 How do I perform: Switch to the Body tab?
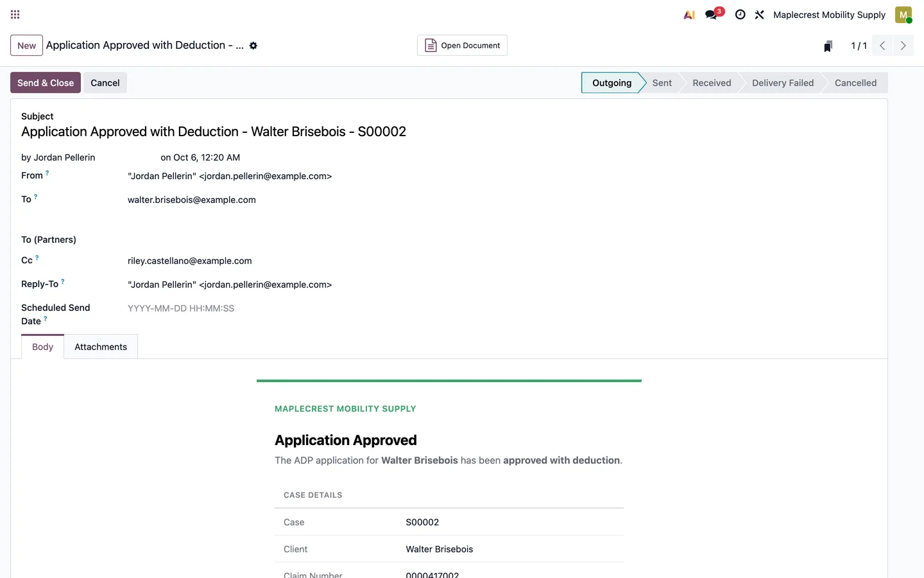tap(43, 347)
